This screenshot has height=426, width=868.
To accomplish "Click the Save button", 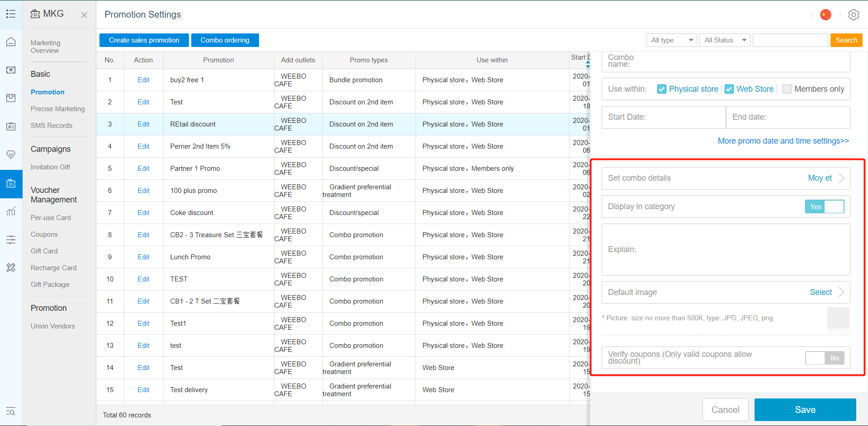I will click(x=805, y=410).
